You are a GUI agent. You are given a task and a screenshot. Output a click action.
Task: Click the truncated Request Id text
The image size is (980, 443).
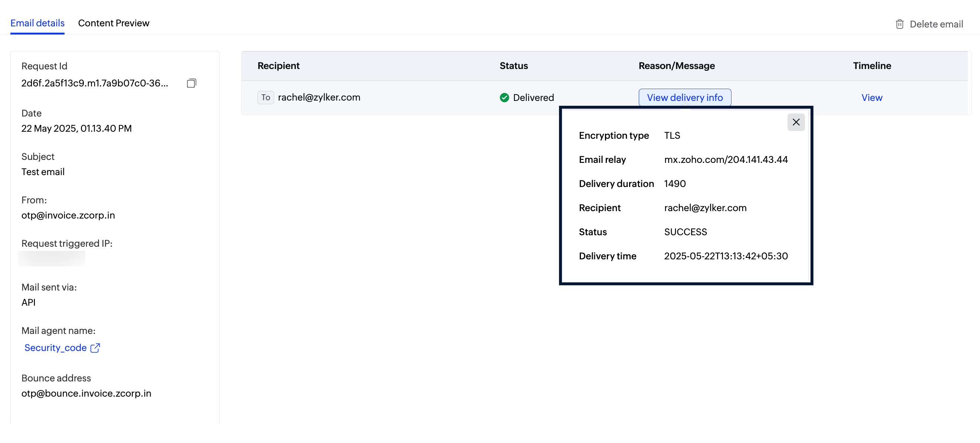pyautogui.click(x=94, y=83)
